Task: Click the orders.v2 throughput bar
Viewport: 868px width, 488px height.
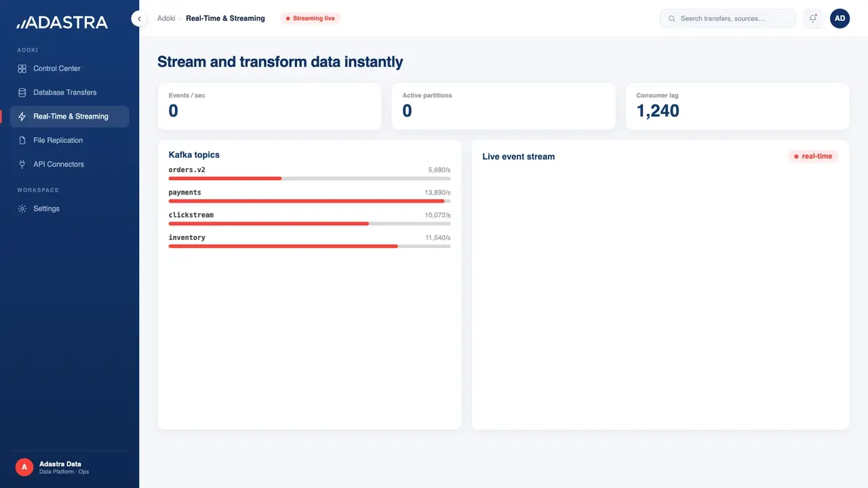Action: coord(309,178)
